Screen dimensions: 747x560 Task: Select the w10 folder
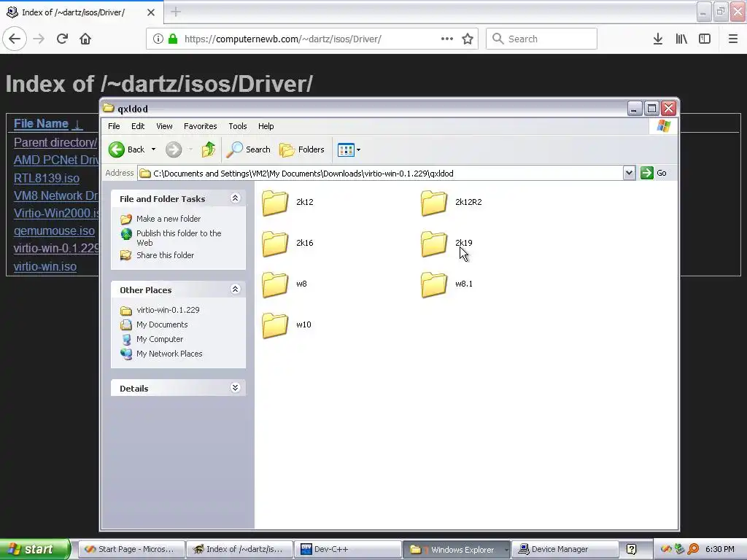pos(286,325)
